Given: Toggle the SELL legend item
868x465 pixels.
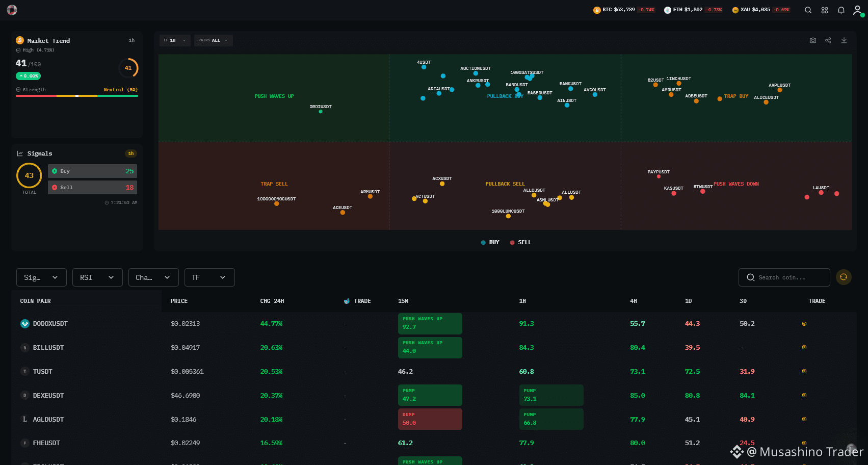Looking at the screenshot, I should click(520, 243).
